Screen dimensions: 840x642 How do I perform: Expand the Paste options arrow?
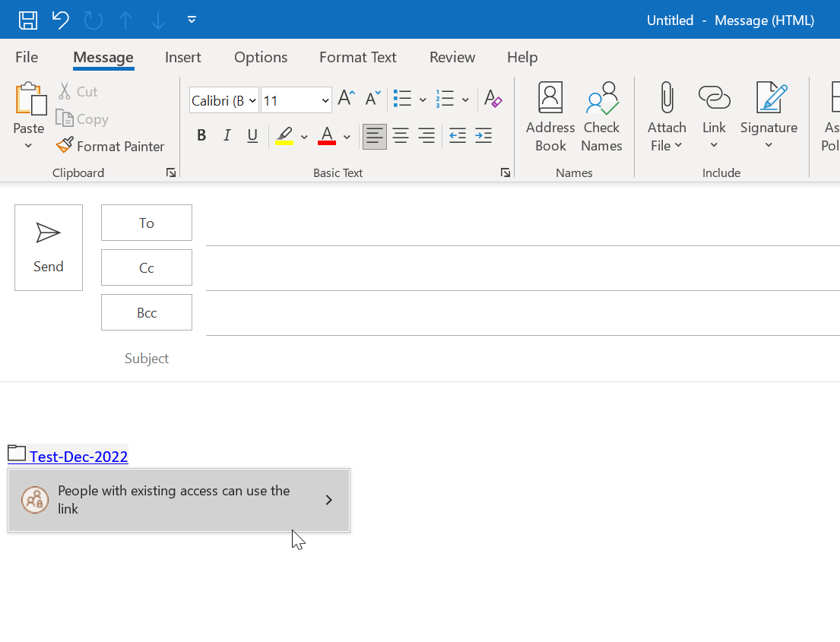28,146
